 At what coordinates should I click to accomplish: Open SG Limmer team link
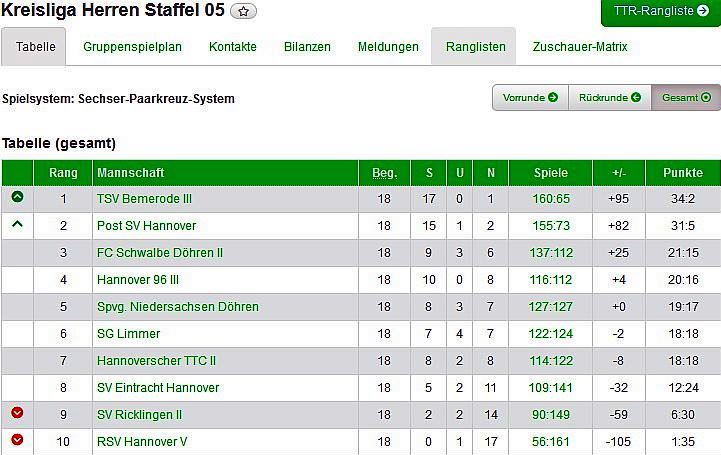tap(128, 334)
